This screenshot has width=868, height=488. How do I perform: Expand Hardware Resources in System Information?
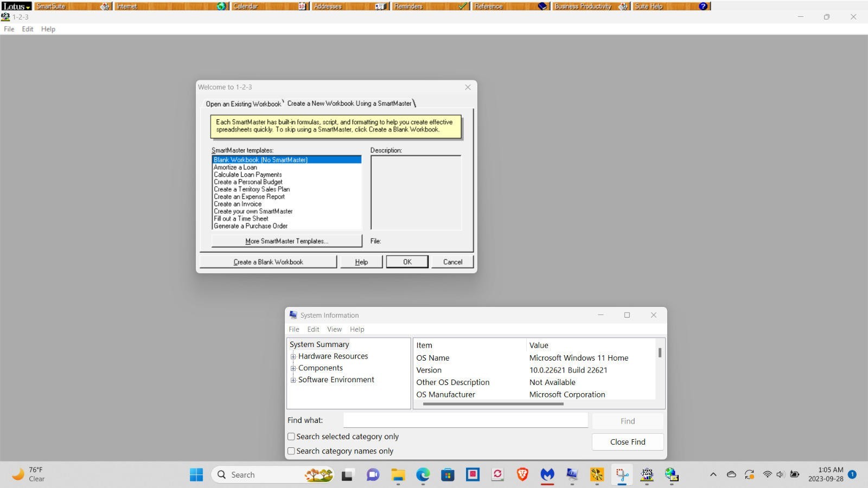[293, 356]
